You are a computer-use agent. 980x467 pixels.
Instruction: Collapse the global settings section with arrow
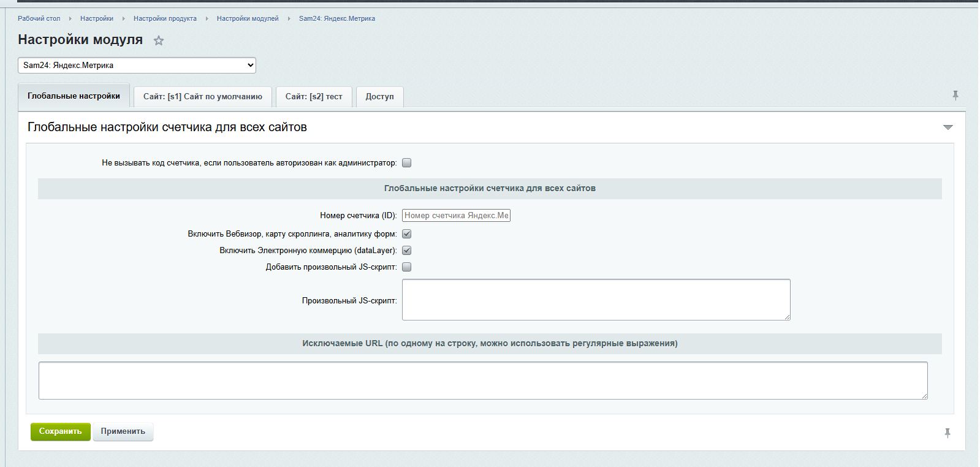[x=948, y=127]
